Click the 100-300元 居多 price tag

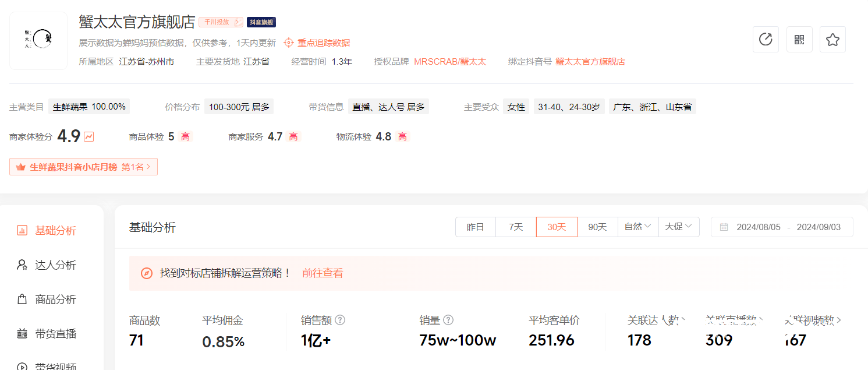[239, 107]
